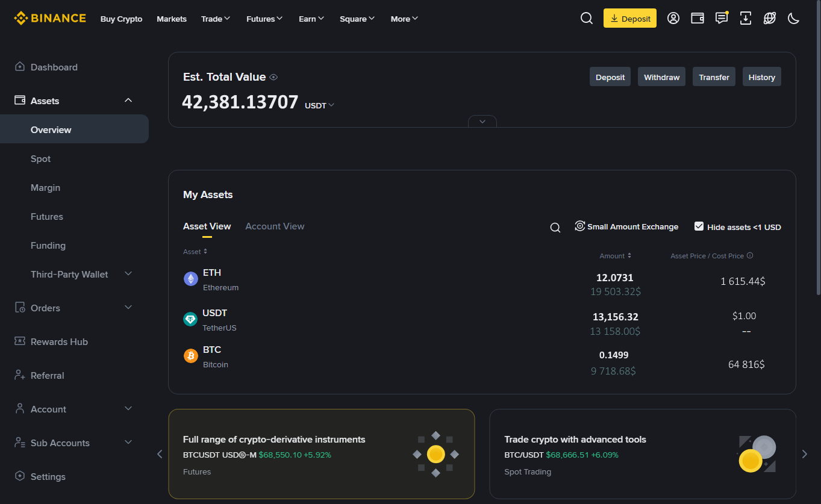Click the ETH amount 12.0731
This screenshot has height=504, width=821.
click(x=615, y=278)
